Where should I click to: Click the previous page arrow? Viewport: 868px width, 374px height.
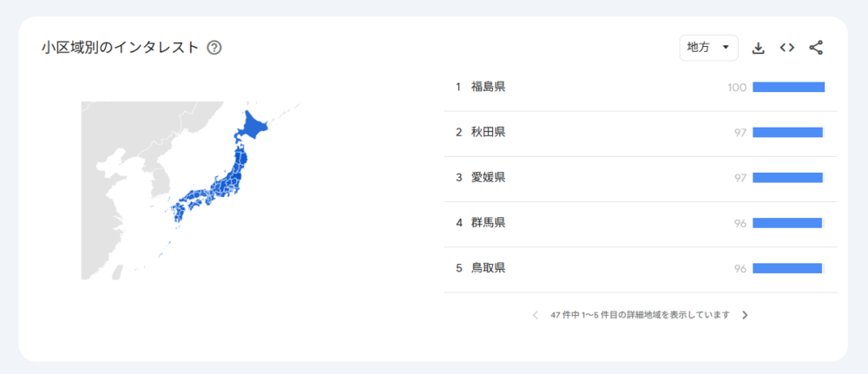535,315
